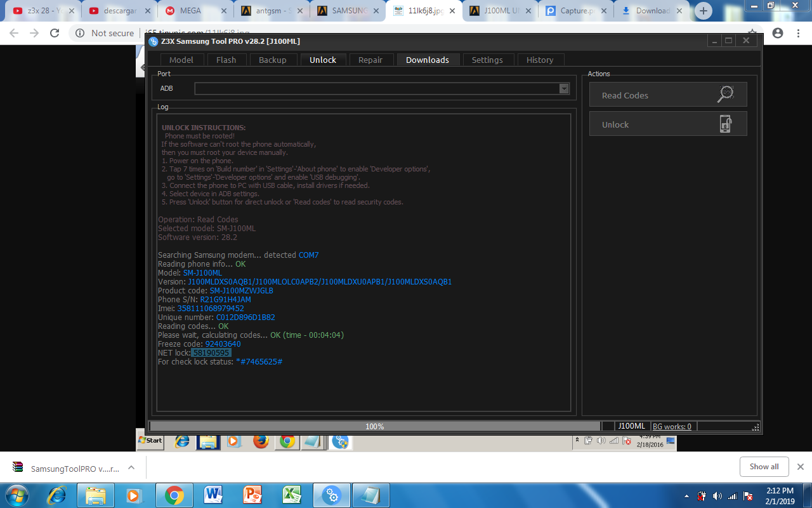Click Show all in the downloads bar
Image resolution: width=812 pixels, height=508 pixels.
(764, 467)
